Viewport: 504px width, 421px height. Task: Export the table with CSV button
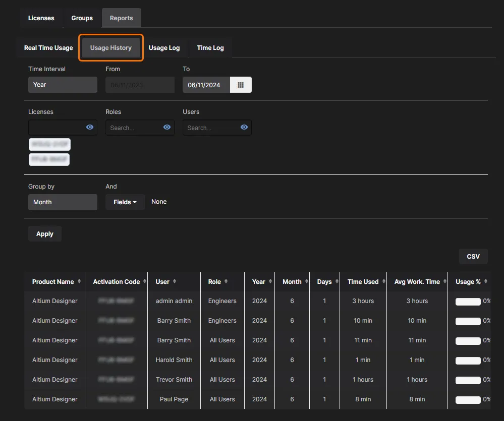473,256
